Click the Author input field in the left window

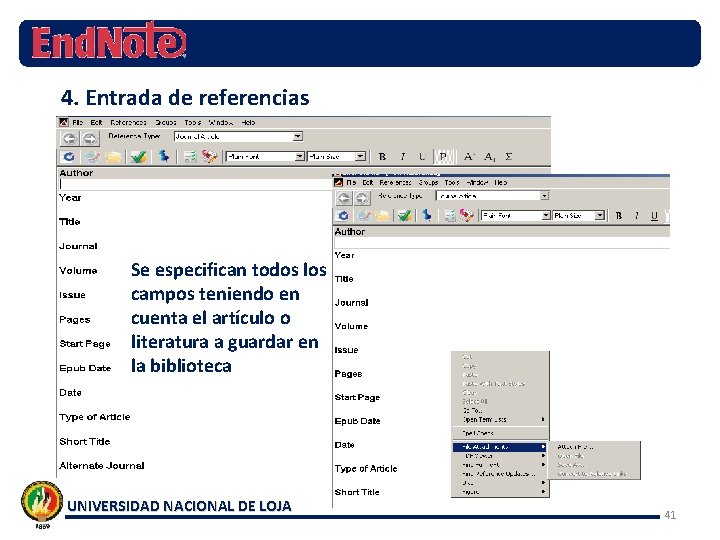(x=196, y=184)
